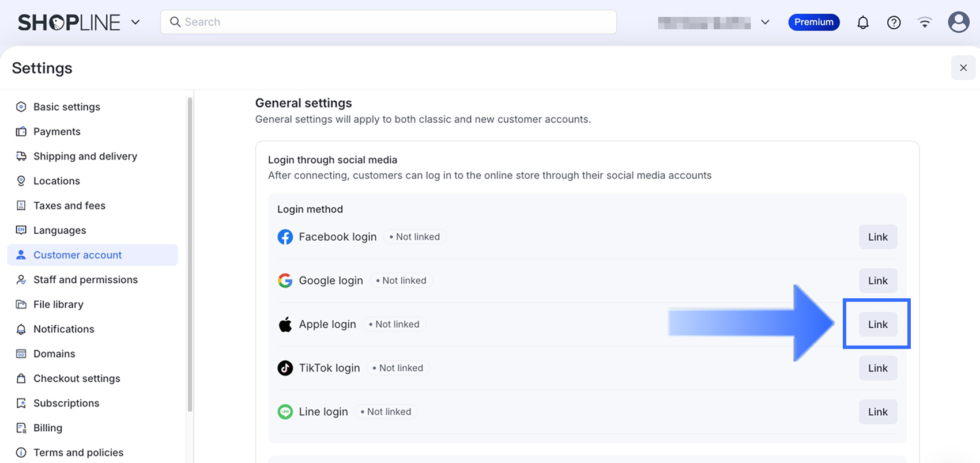Click the Line logo icon
This screenshot has height=463, width=980.
285,412
